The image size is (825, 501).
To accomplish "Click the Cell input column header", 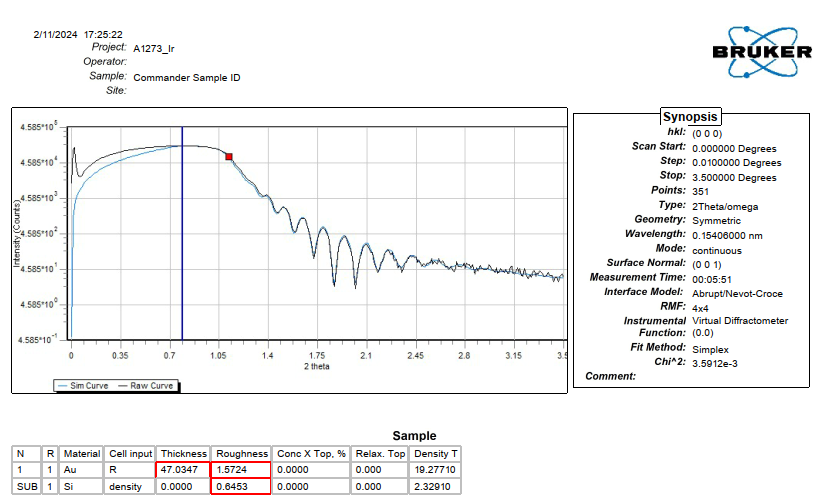I will pyautogui.click(x=130, y=453).
